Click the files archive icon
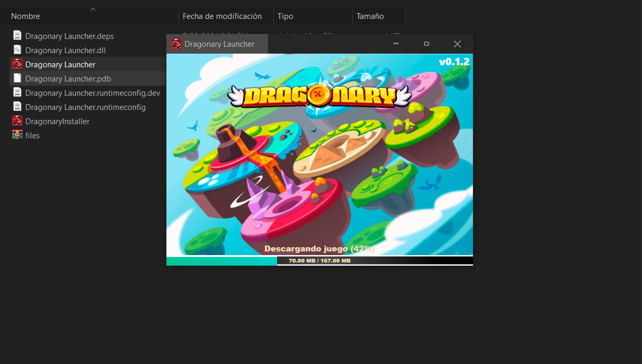642x364 pixels. coord(17,135)
